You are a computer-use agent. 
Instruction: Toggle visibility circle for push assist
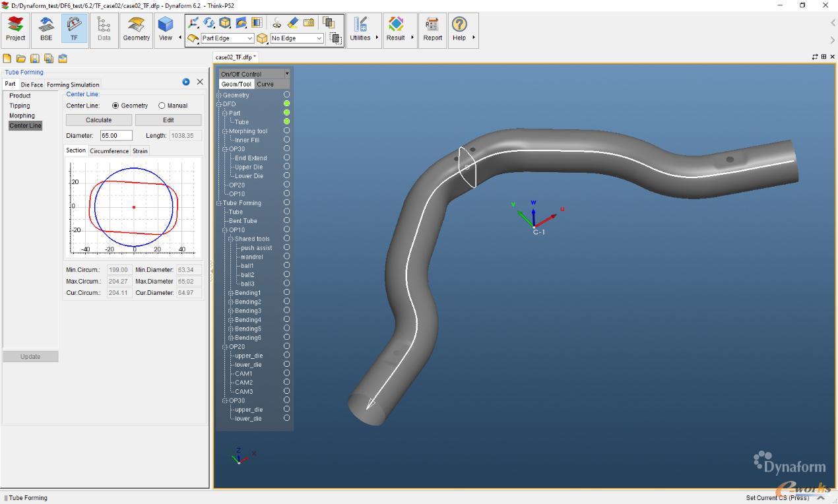pyautogui.click(x=286, y=247)
